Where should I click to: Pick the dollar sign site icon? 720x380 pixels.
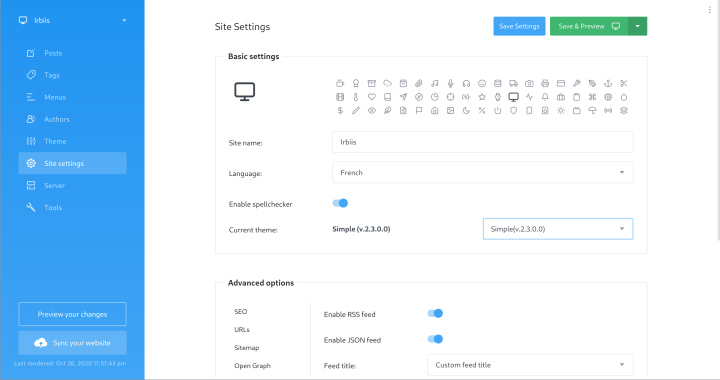[340, 111]
